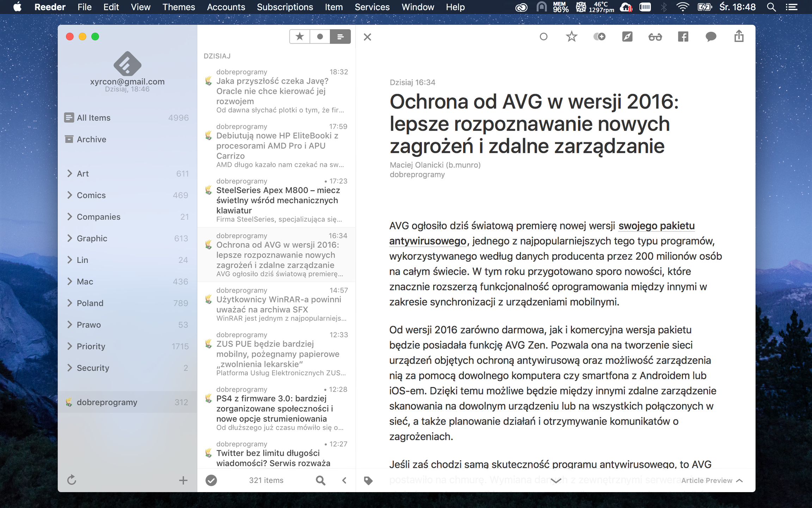Expand the Security folder
This screenshot has width=812, height=508.
click(69, 368)
